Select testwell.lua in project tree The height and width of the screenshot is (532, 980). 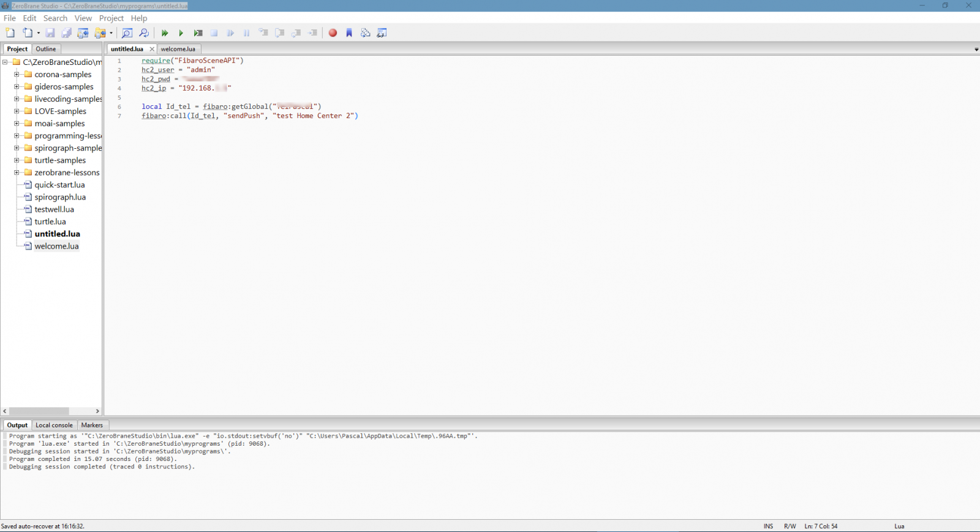(54, 209)
